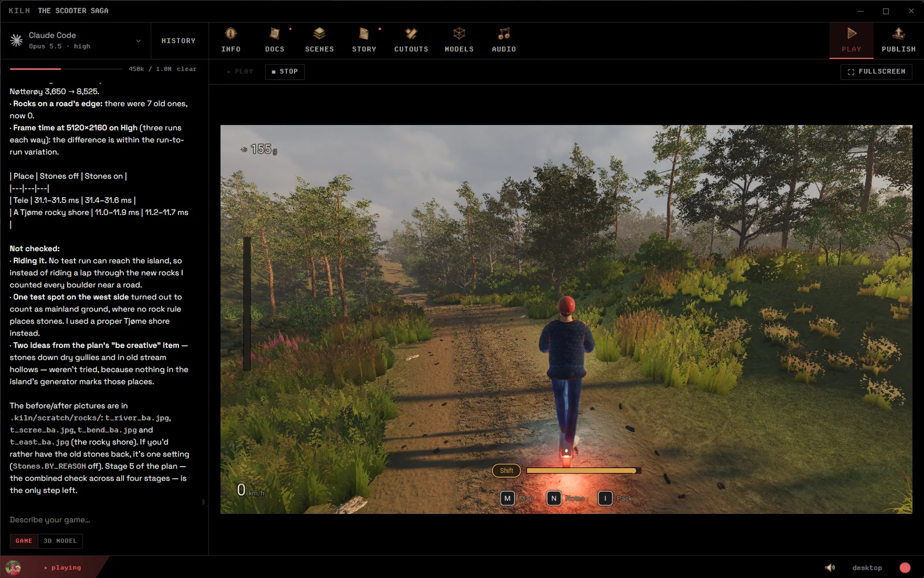Image resolution: width=924 pixels, height=578 pixels.
Task: Click the 0 km/h speed readout
Action: click(x=251, y=490)
